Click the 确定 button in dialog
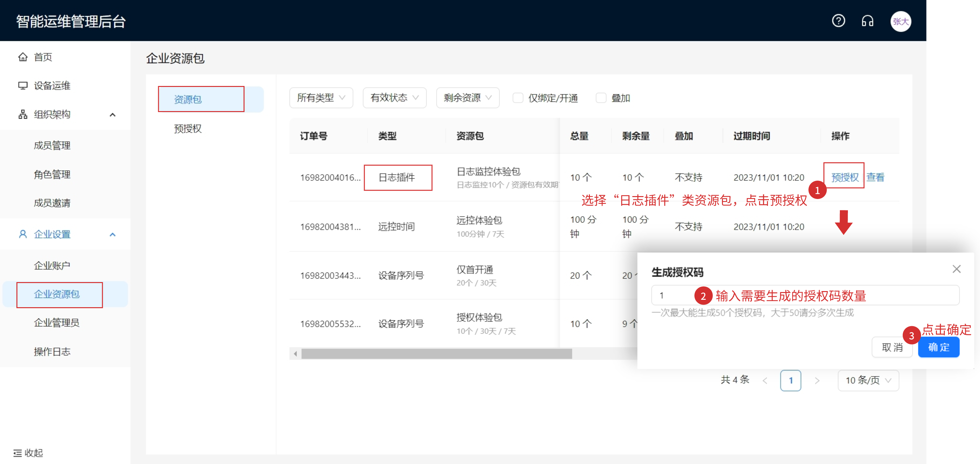 pyautogui.click(x=938, y=347)
